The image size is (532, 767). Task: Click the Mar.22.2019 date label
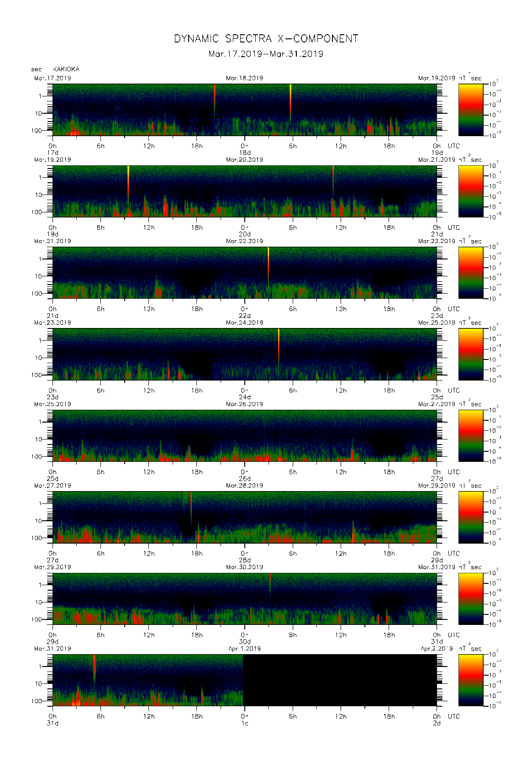point(245,241)
